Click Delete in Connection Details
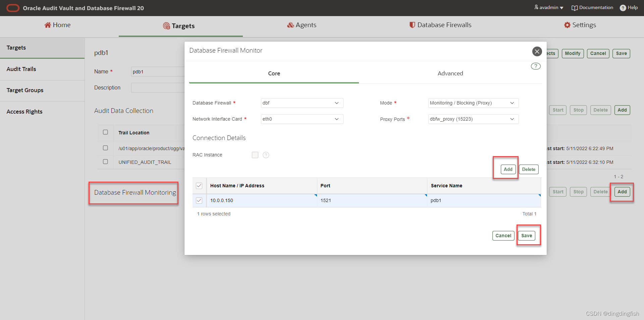Screen dimensions: 644x320 [529, 169]
